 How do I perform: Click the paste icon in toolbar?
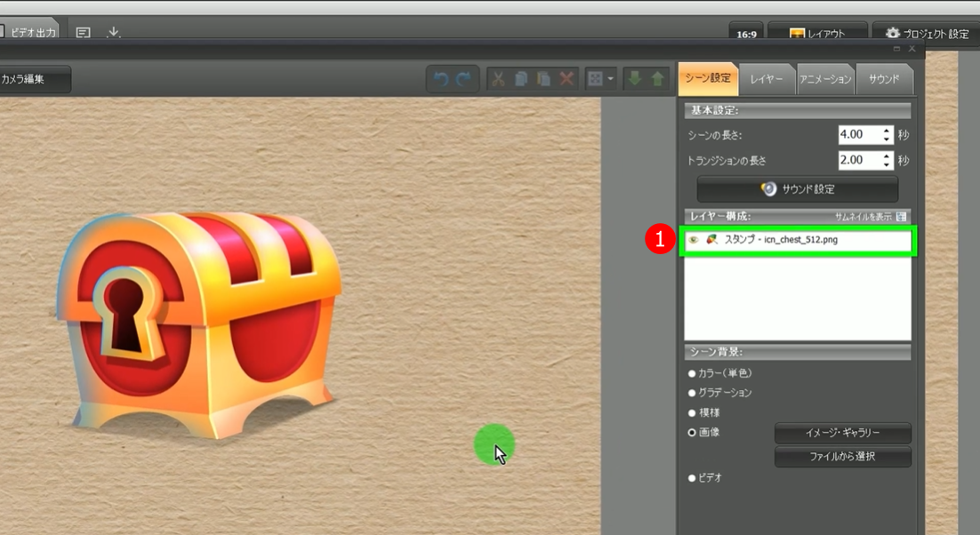point(543,79)
